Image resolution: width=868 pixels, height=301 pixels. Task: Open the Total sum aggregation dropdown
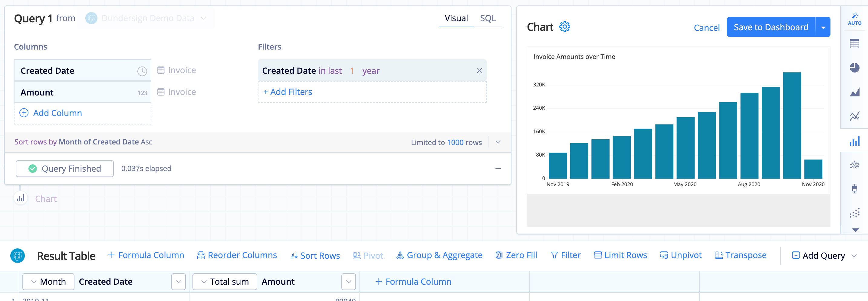[225, 281]
